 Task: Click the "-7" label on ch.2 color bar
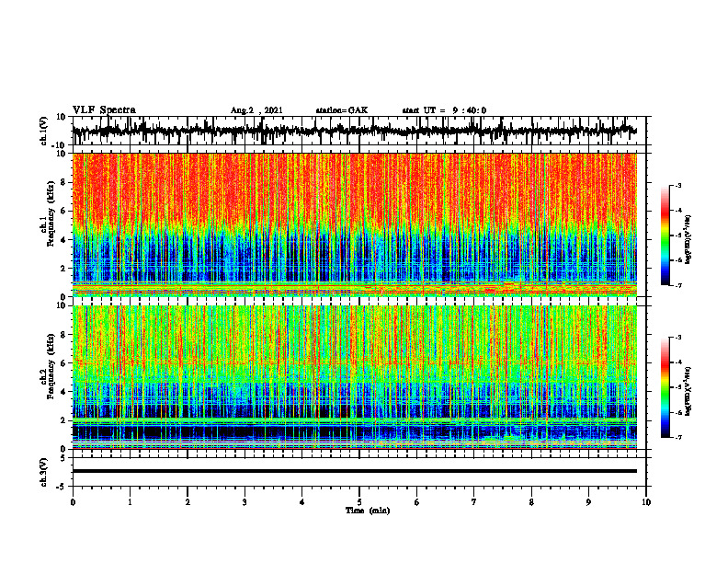[677, 437]
